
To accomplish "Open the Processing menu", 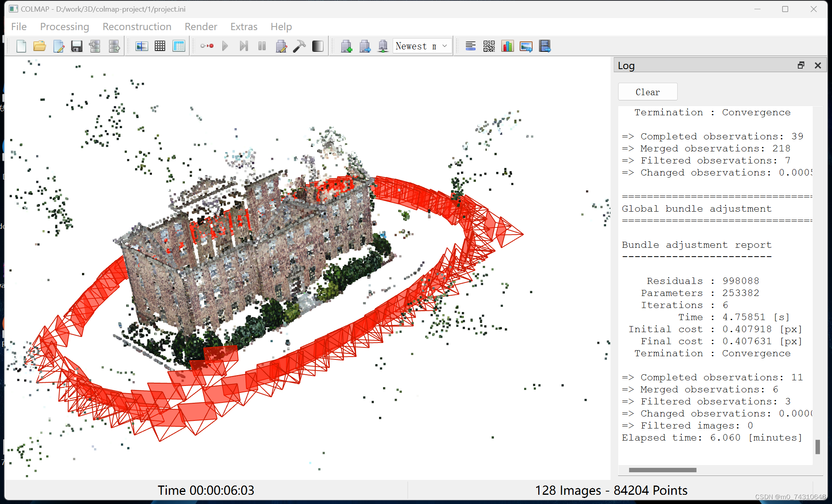I will [64, 27].
